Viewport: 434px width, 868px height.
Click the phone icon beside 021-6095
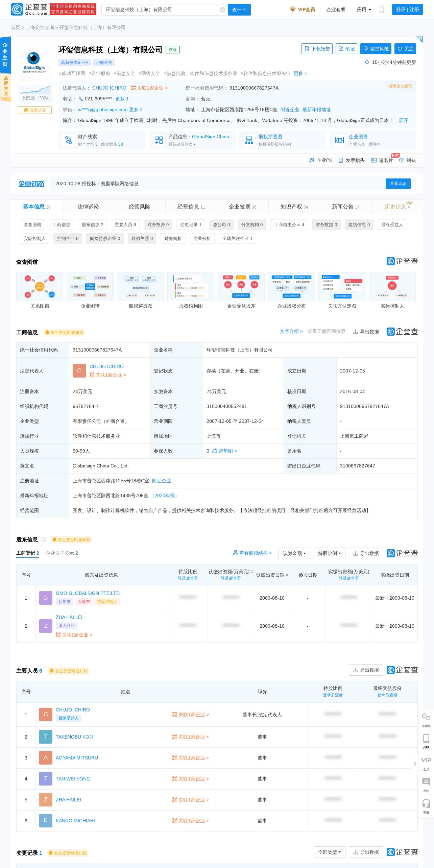tap(81, 99)
